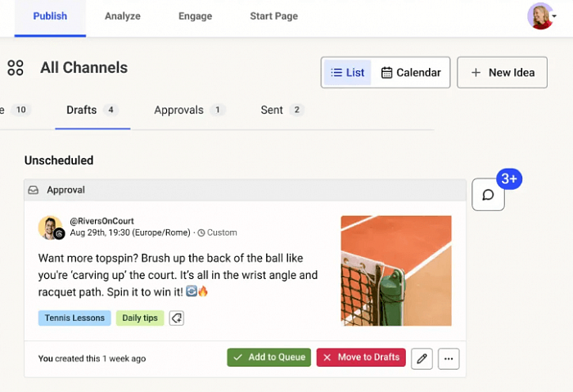Open the Publish tab
Image resolution: width=573 pixels, height=392 pixels.
50,16
